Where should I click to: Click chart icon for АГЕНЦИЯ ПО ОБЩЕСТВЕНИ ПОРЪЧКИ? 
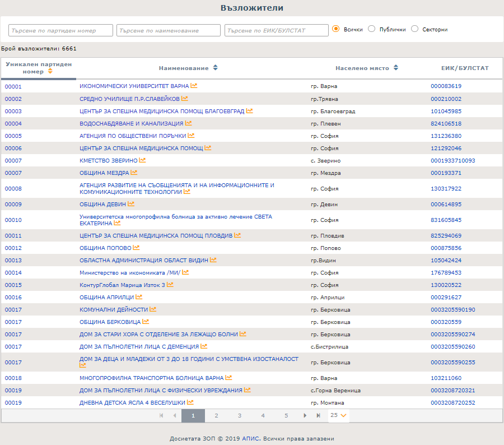point(191,136)
